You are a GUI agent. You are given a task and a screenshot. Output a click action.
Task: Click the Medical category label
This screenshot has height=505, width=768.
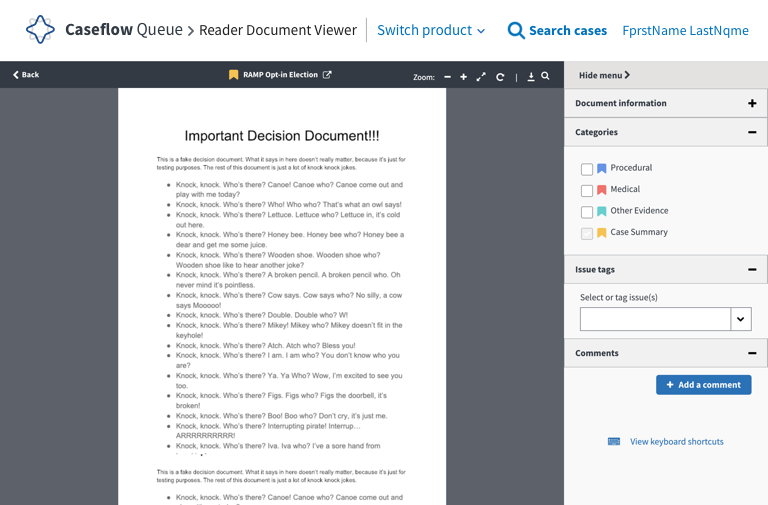[625, 189]
